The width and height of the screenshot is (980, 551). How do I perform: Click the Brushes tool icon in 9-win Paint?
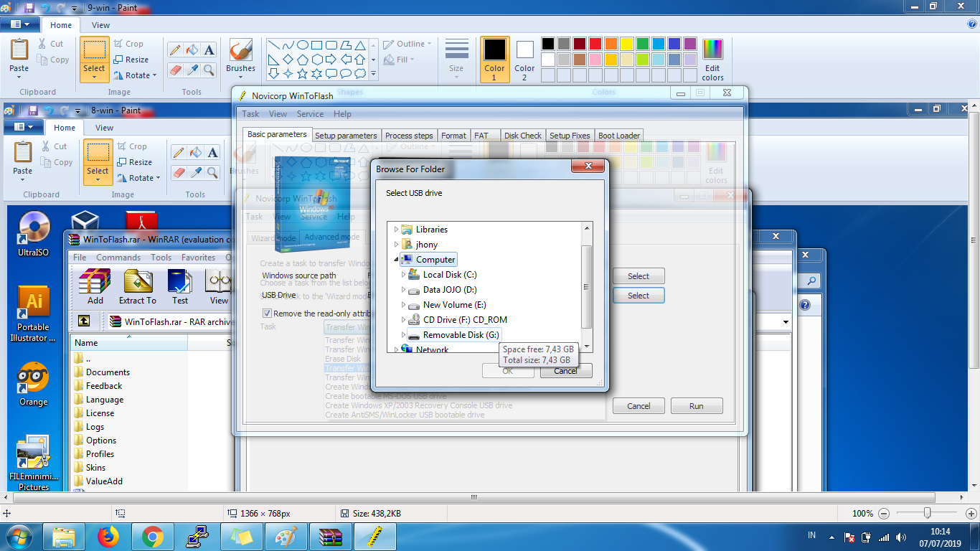point(240,50)
